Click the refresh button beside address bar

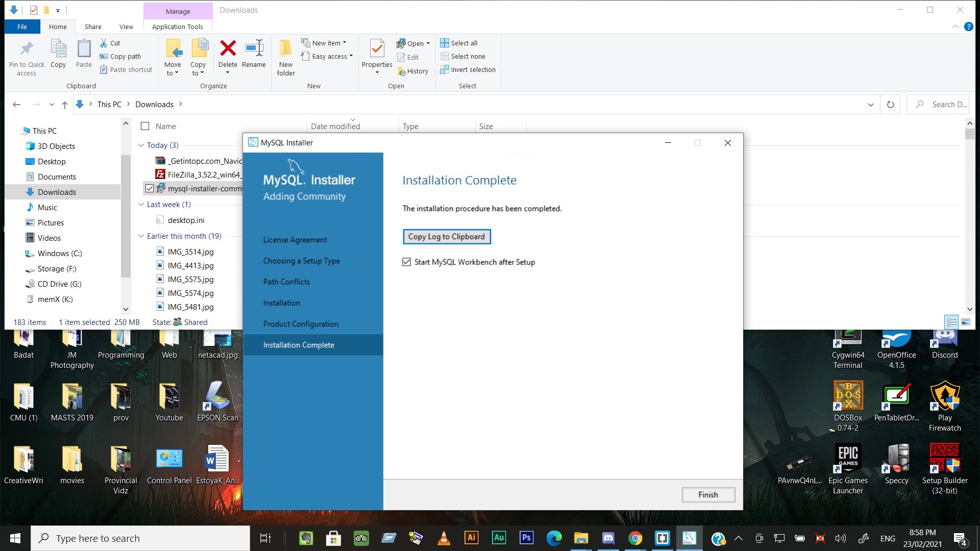890,105
